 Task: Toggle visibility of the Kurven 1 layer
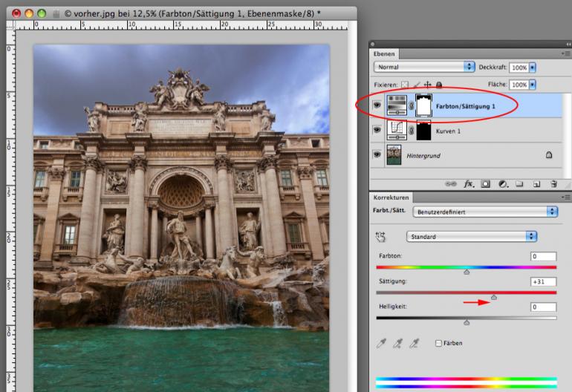tap(377, 131)
